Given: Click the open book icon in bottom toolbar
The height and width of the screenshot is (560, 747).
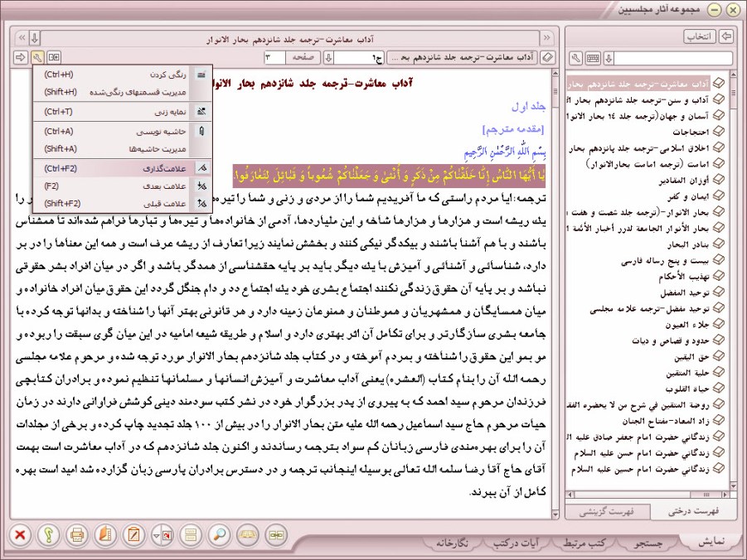Looking at the screenshot, I should point(248,535).
